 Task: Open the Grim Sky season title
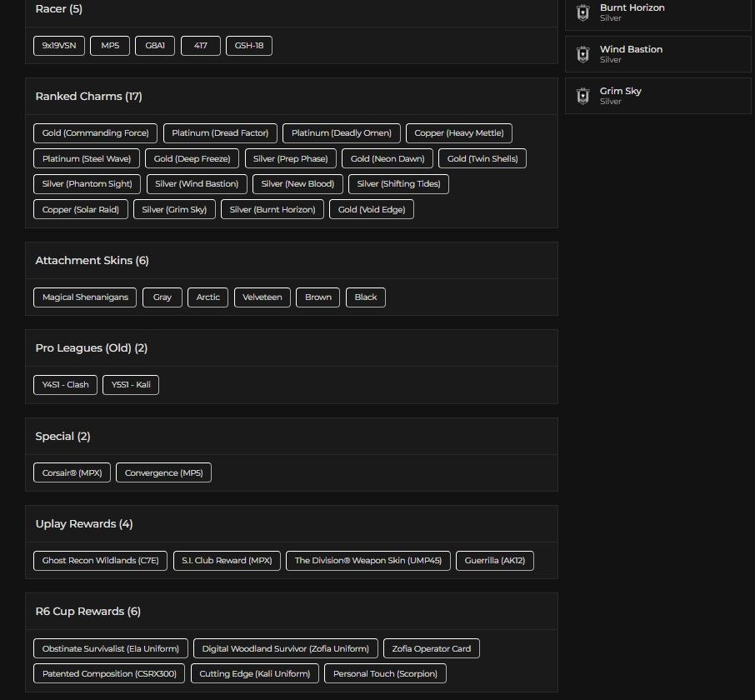click(621, 91)
